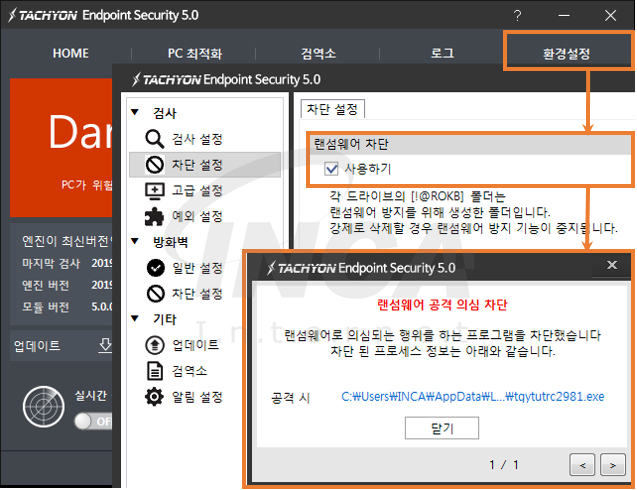Select 예외 설정 label in settings tree
Screen dimensions: 637x490
point(197,216)
